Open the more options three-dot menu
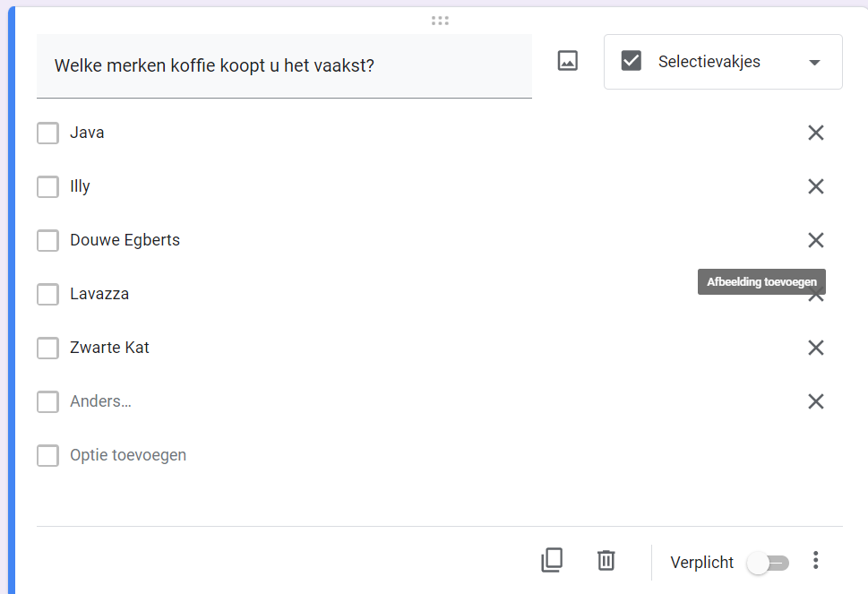 pyautogui.click(x=815, y=560)
